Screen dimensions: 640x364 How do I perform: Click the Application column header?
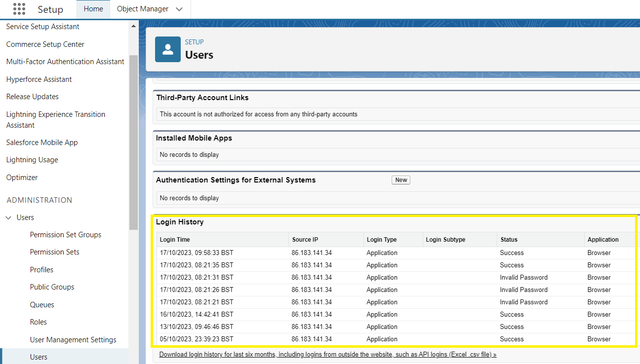click(603, 240)
